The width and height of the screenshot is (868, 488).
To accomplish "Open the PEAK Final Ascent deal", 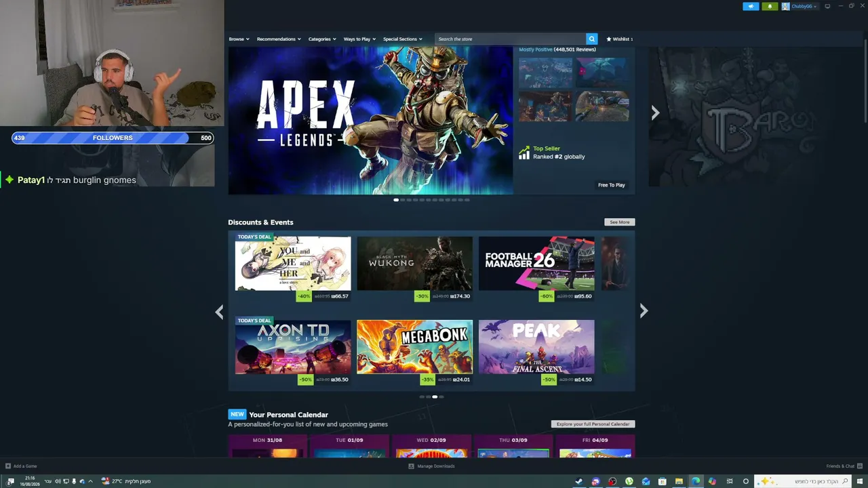I will pos(536,347).
